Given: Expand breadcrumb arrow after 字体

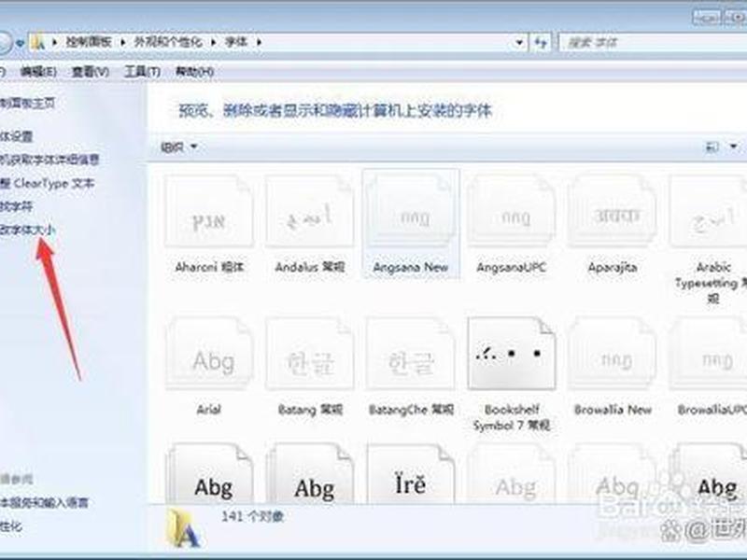Looking at the screenshot, I should tap(260, 42).
